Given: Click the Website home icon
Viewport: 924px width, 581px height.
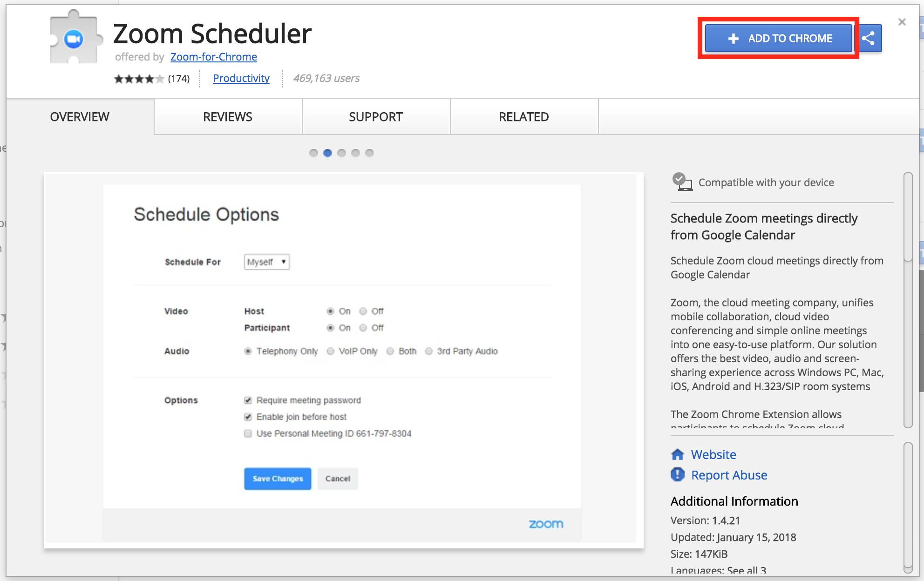Looking at the screenshot, I should coord(678,454).
